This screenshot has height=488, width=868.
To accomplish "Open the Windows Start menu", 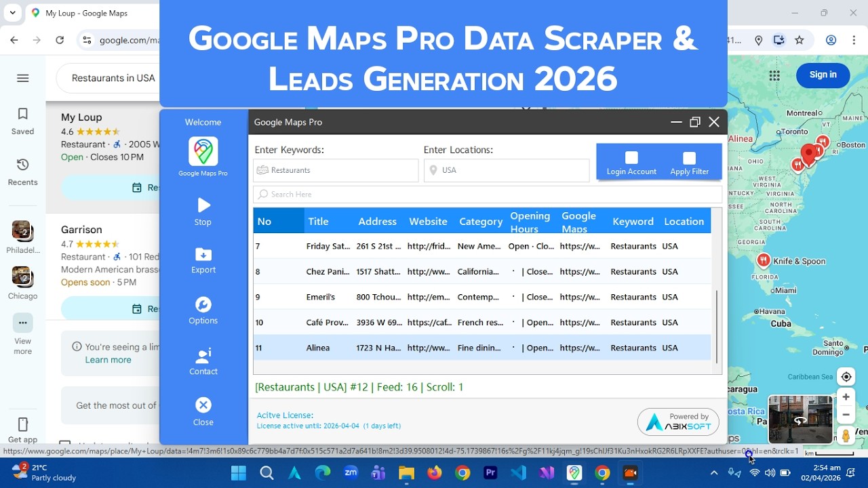I will click(238, 473).
